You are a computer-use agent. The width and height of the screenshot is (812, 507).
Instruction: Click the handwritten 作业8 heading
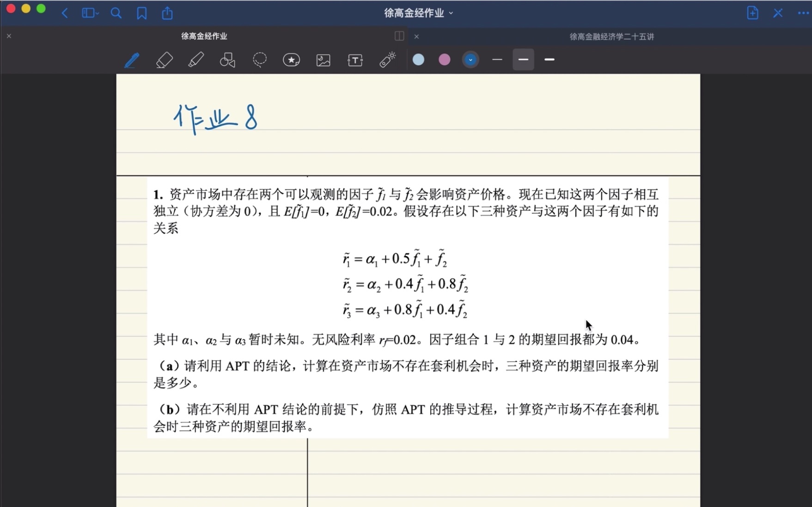(215, 119)
